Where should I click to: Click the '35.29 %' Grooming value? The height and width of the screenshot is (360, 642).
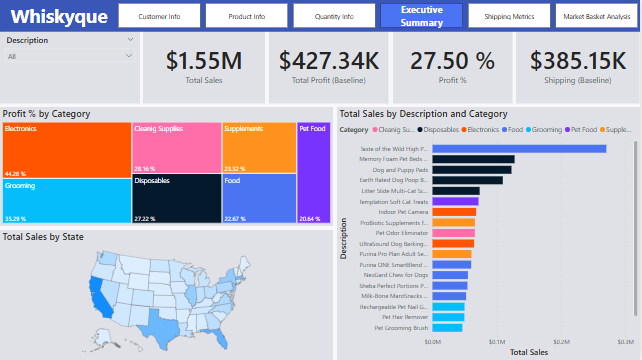pos(15,219)
